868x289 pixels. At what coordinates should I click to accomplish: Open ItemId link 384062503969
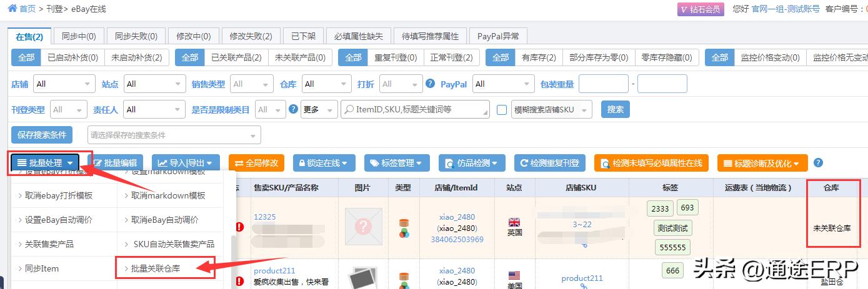tap(457, 240)
